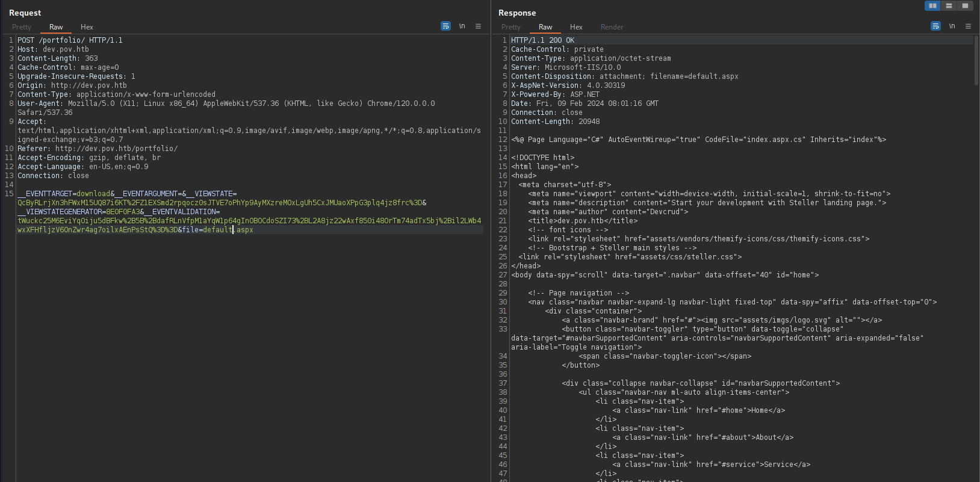Open the Pretty tab in the Response pane
Screen dimensions: 980x482
pos(511,27)
